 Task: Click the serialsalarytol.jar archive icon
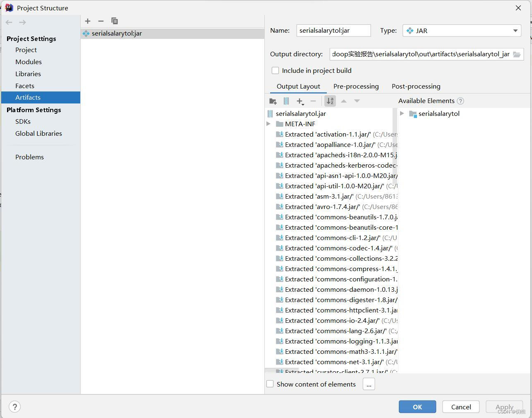point(270,114)
